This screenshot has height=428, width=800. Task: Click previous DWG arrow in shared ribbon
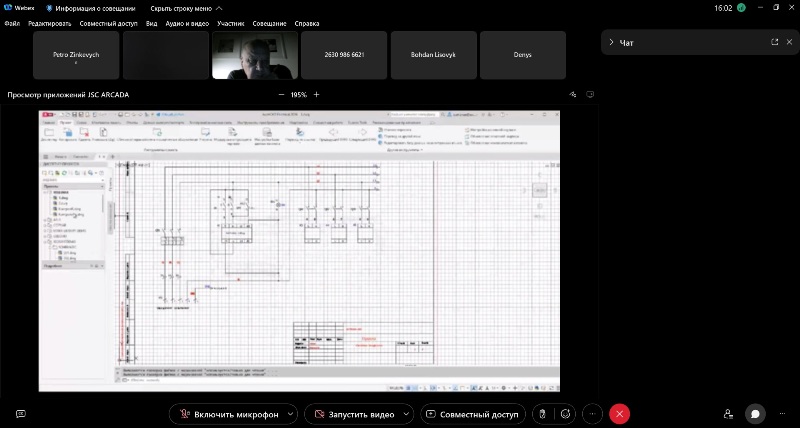pyautogui.click(x=333, y=135)
